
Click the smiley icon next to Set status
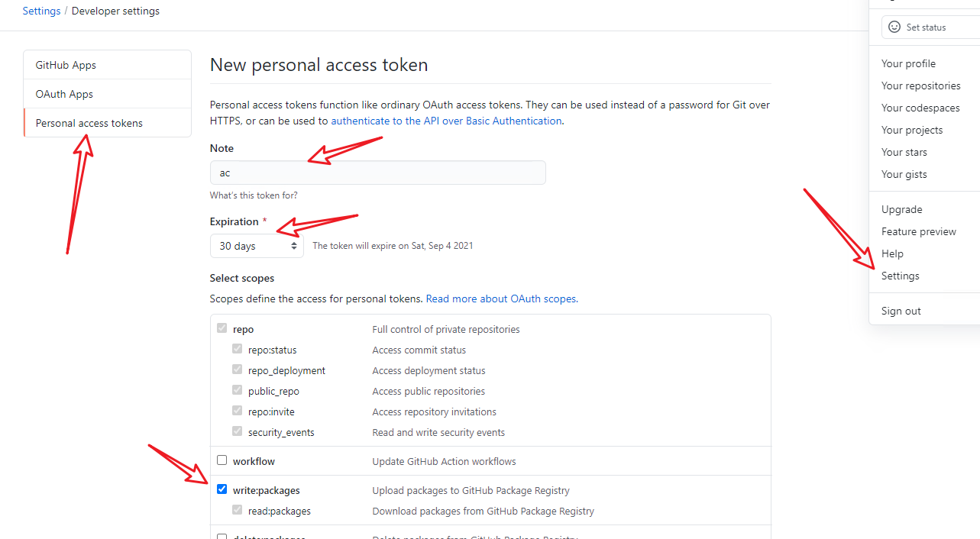tap(894, 27)
